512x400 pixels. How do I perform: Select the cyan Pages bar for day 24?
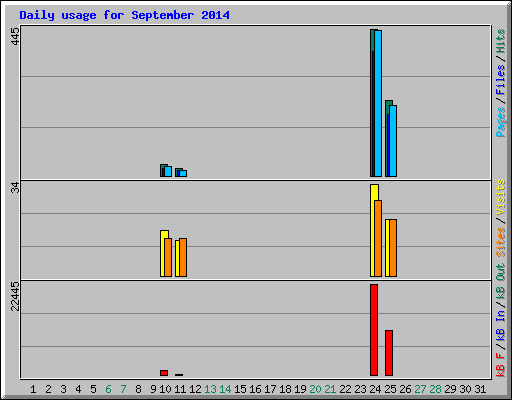(378, 103)
